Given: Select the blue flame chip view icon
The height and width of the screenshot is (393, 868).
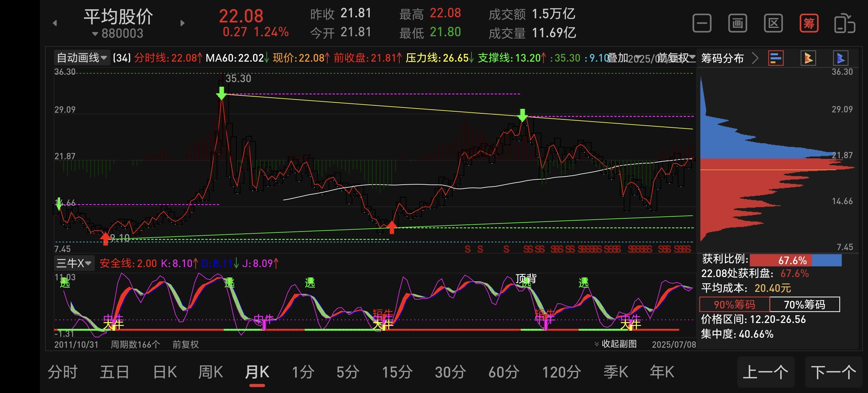Looking at the screenshot, I should click(840, 58).
